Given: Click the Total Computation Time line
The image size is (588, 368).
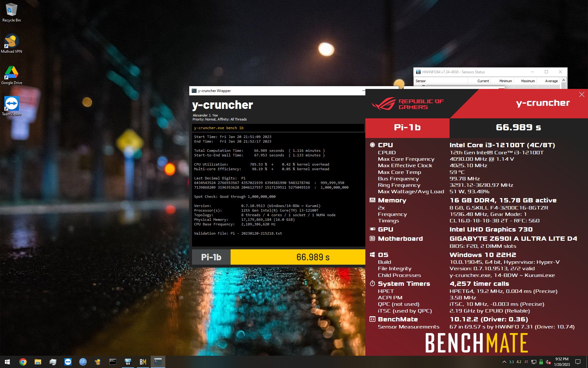Looking at the screenshot, I should point(259,151).
